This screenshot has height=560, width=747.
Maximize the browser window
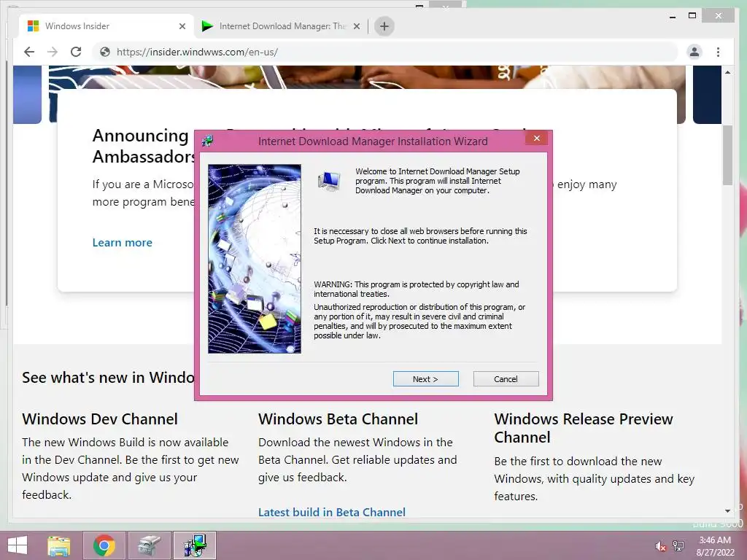(x=692, y=16)
